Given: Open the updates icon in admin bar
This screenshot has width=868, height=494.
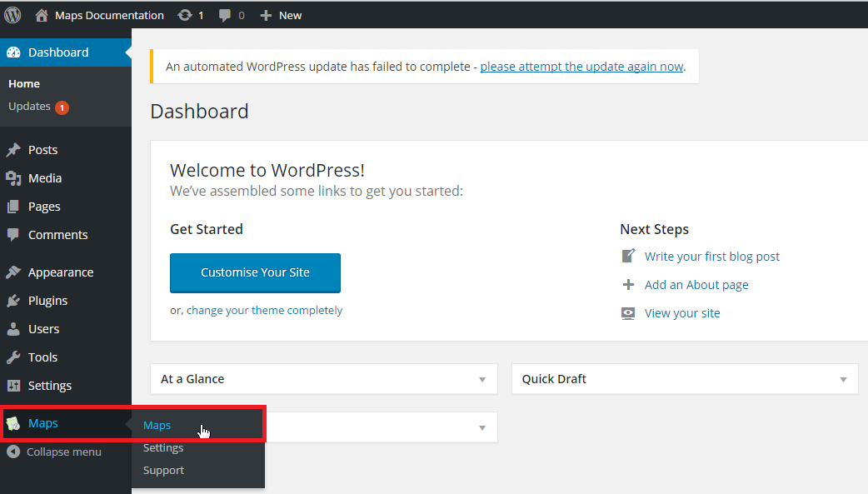Looking at the screenshot, I should pyautogui.click(x=185, y=16).
